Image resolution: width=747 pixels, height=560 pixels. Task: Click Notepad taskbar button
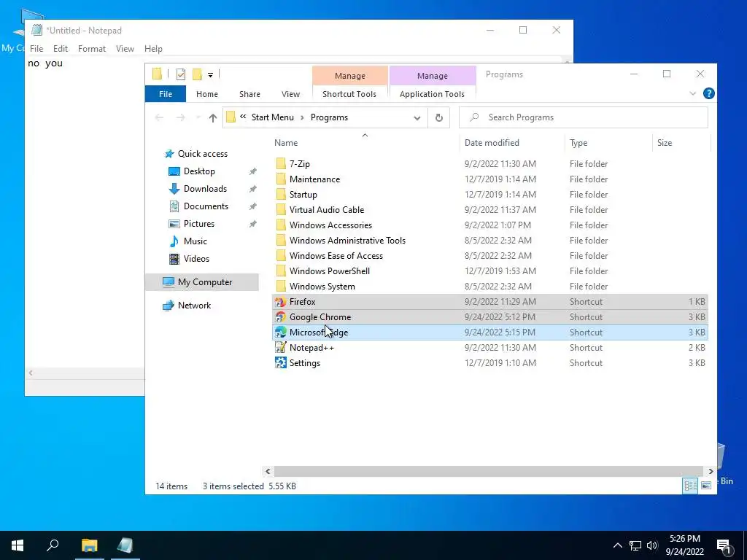click(125, 545)
